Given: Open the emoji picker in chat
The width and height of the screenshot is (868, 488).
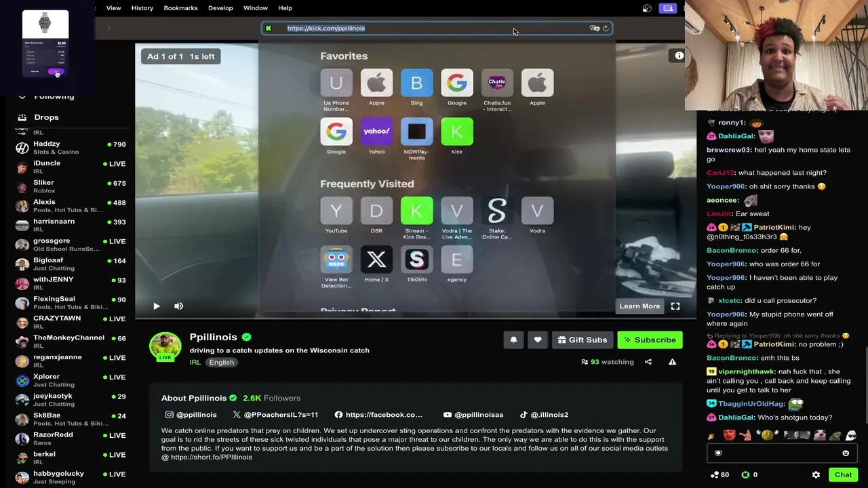Looking at the screenshot, I should tap(846, 453).
